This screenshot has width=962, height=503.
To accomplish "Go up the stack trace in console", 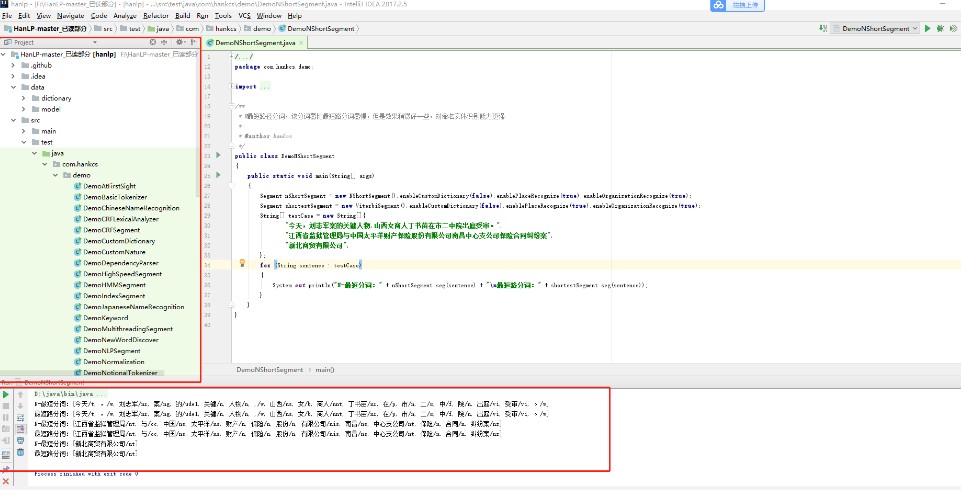I will [x=20, y=394].
